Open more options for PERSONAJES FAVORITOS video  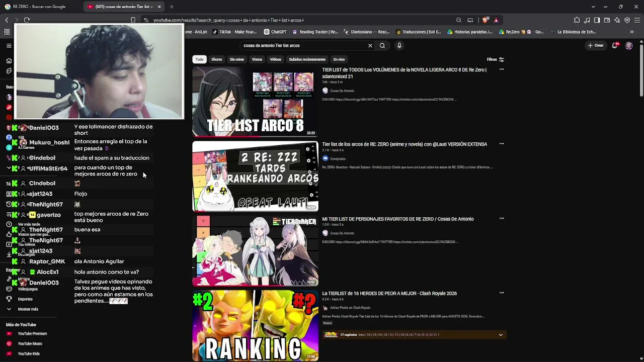coord(502,219)
